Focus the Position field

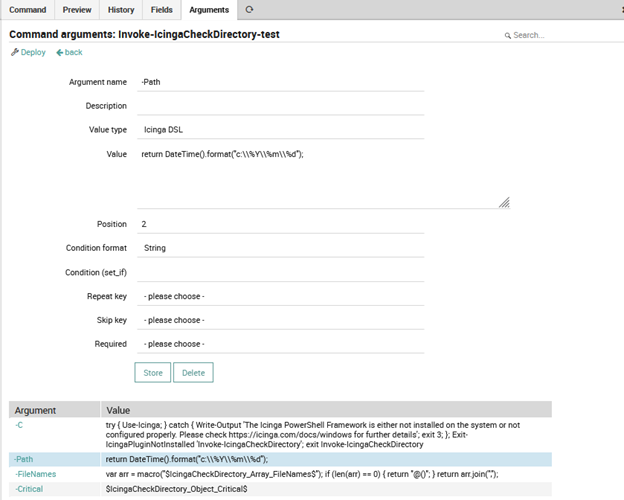[281, 224]
